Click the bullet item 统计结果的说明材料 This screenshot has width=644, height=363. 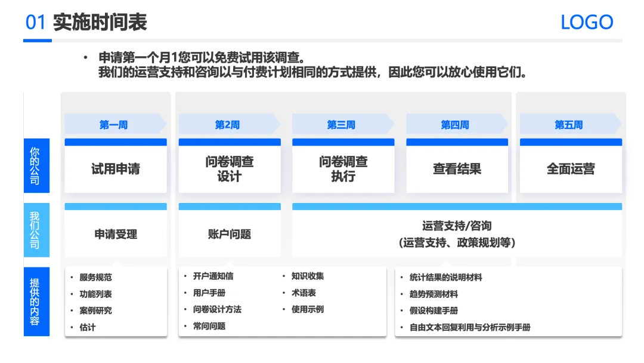[x=445, y=278]
